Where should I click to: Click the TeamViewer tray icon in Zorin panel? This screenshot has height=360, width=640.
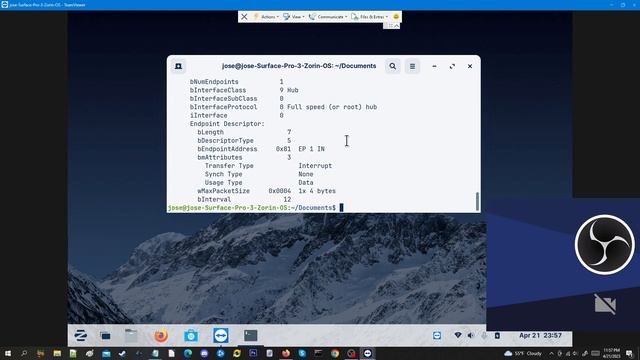click(x=437, y=336)
